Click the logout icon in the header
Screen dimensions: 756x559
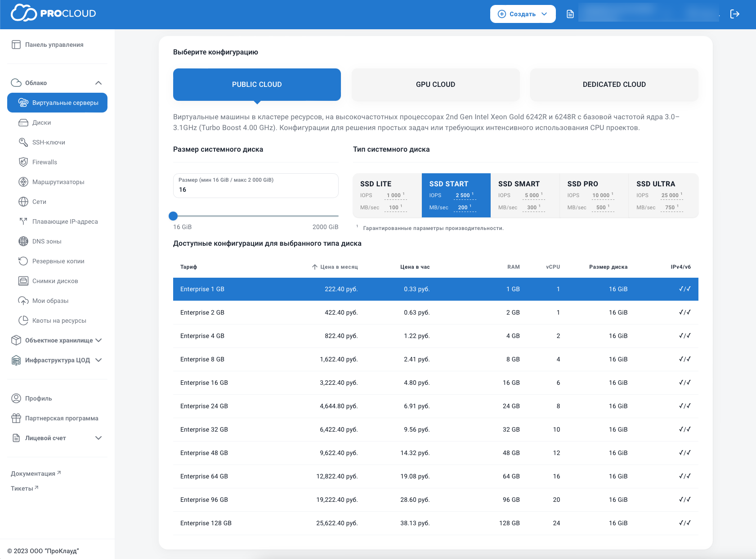[x=734, y=14]
